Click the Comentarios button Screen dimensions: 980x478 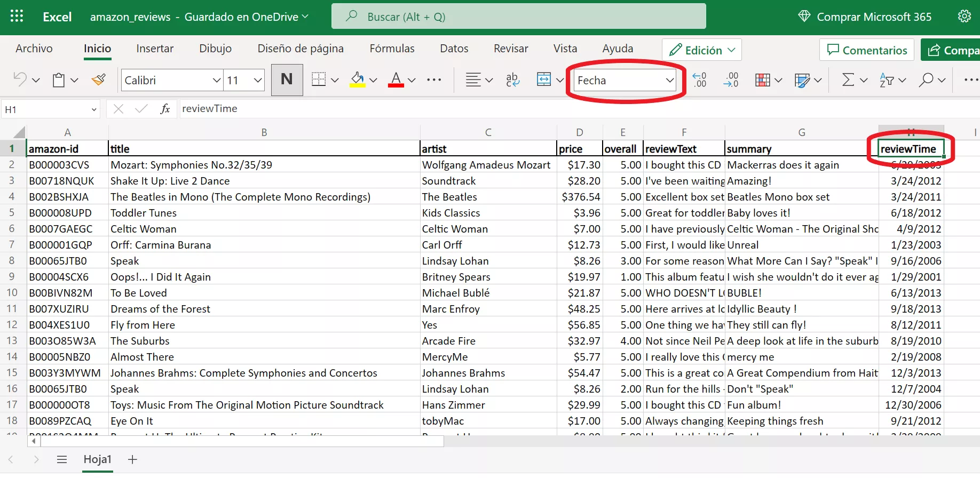pyautogui.click(x=866, y=50)
